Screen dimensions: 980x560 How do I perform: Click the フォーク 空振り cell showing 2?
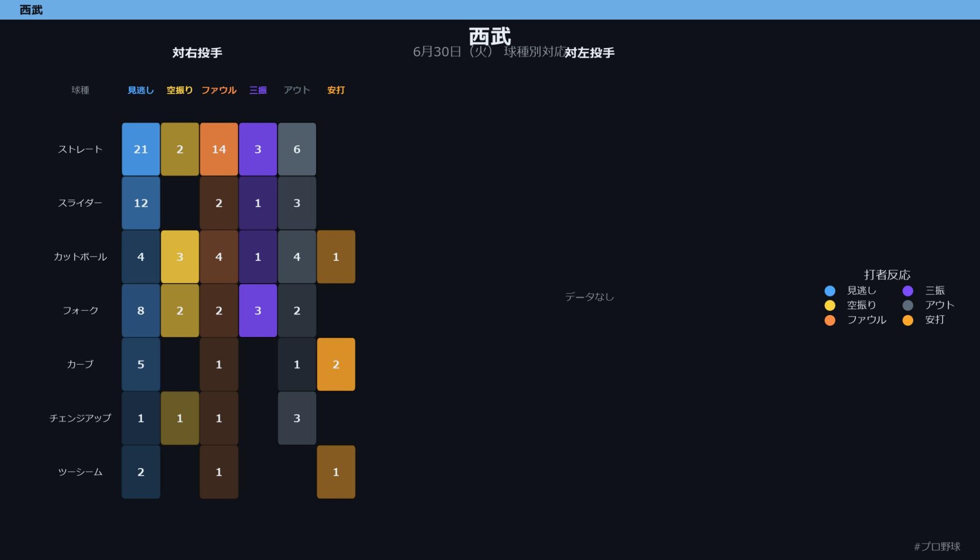(x=180, y=310)
